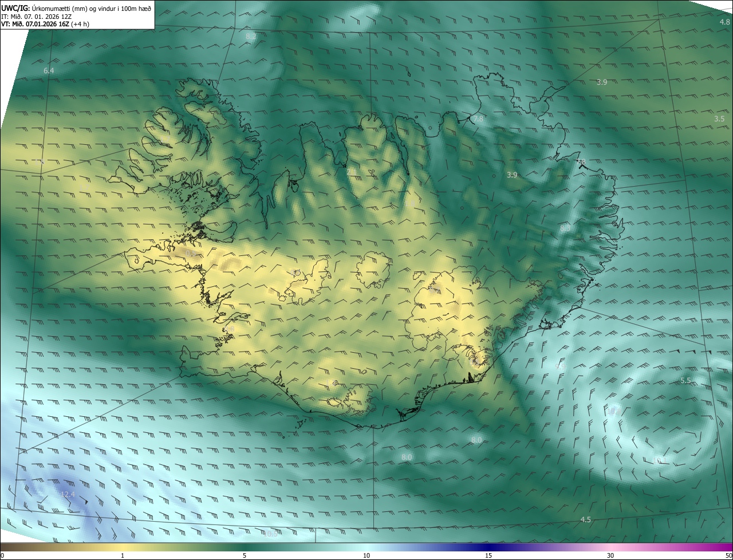Click the 5 tick label on the color scale
Viewport: 733px width, 560px height.
(x=245, y=555)
